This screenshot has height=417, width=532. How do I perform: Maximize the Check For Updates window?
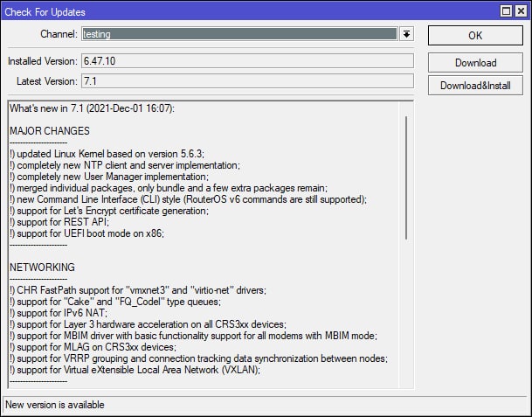(x=506, y=11)
